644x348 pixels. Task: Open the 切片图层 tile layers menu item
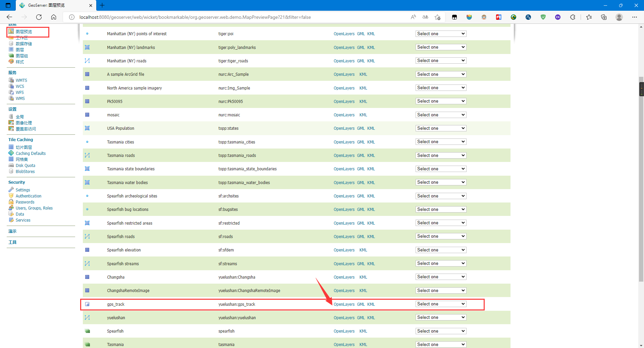click(24, 147)
